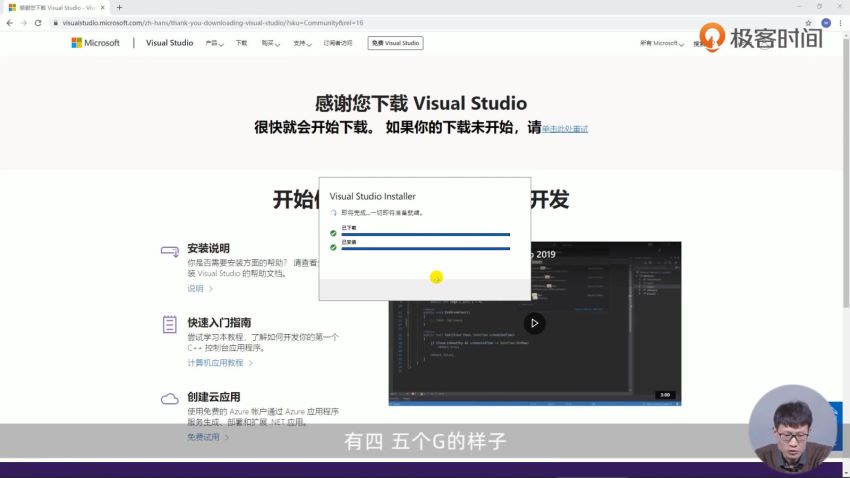
Task: Click the padlock icon in the address bar
Action: 55,23
